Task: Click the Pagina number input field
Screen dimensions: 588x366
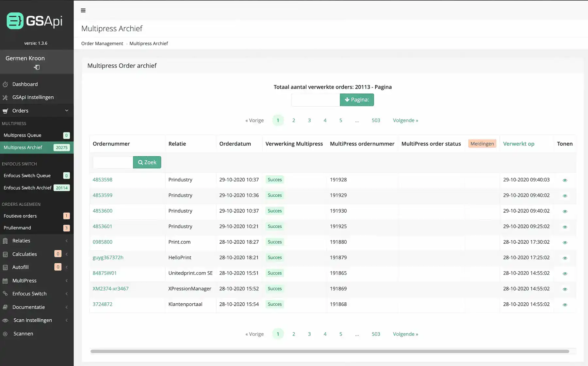Action: coord(315,100)
